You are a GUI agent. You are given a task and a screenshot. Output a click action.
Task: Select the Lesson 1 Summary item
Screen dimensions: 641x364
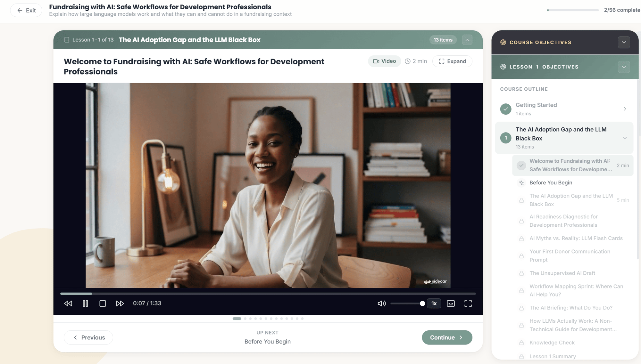click(x=573, y=356)
